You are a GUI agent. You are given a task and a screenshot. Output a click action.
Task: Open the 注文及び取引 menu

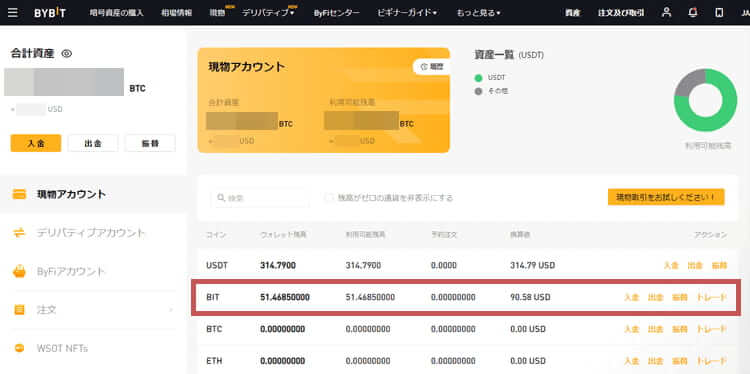tap(621, 13)
